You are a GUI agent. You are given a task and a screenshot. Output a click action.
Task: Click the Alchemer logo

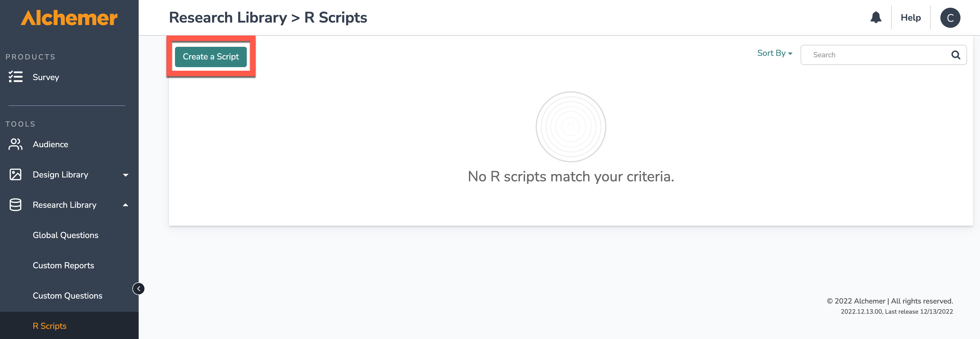click(x=69, y=18)
